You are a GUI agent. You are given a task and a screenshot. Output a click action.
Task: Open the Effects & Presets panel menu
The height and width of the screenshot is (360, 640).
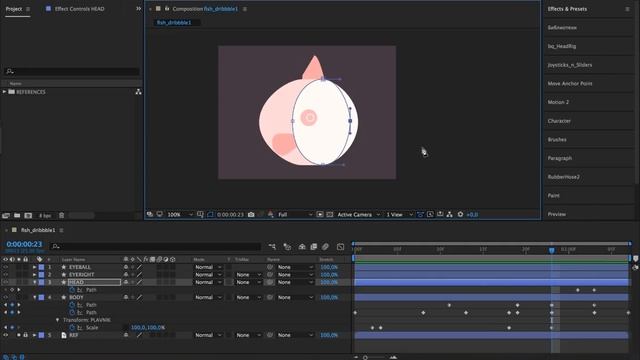(627, 9)
